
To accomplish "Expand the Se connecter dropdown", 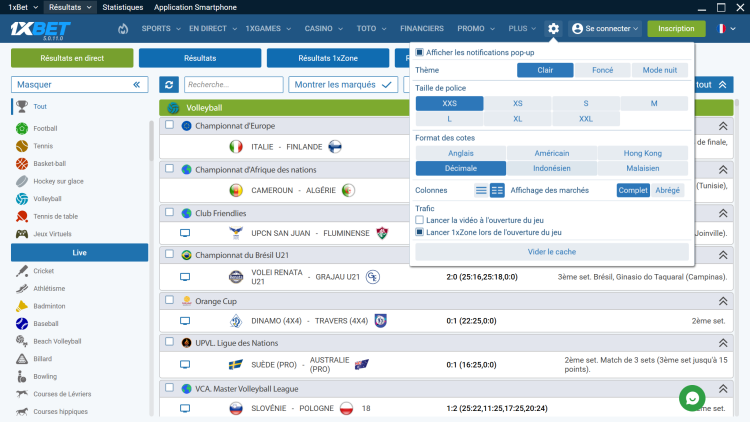I will pyautogui.click(x=605, y=29).
